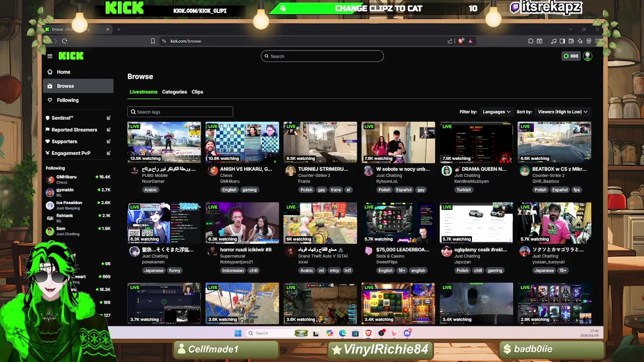Switch to the Clips tab
Screen dimensions: 644x362
click(197, 92)
